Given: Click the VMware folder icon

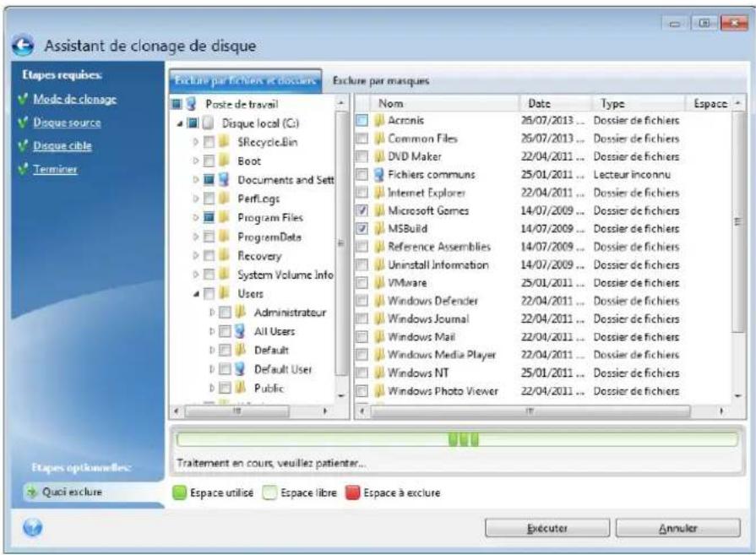Looking at the screenshot, I should [379, 282].
